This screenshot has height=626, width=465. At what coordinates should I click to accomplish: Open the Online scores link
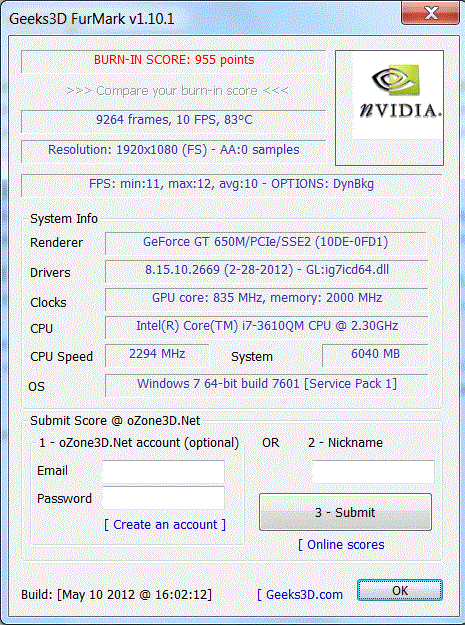[341, 545]
